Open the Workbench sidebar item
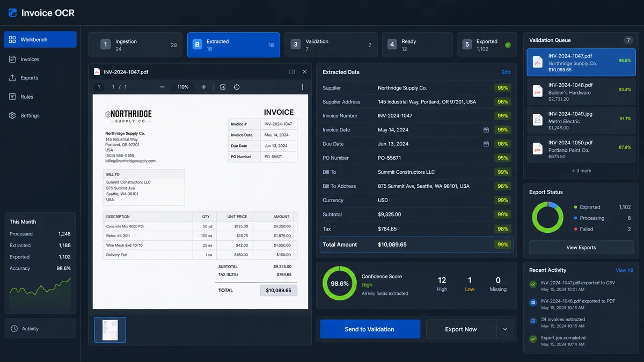This screenshot has height=362, width=644. coord(40,40)
